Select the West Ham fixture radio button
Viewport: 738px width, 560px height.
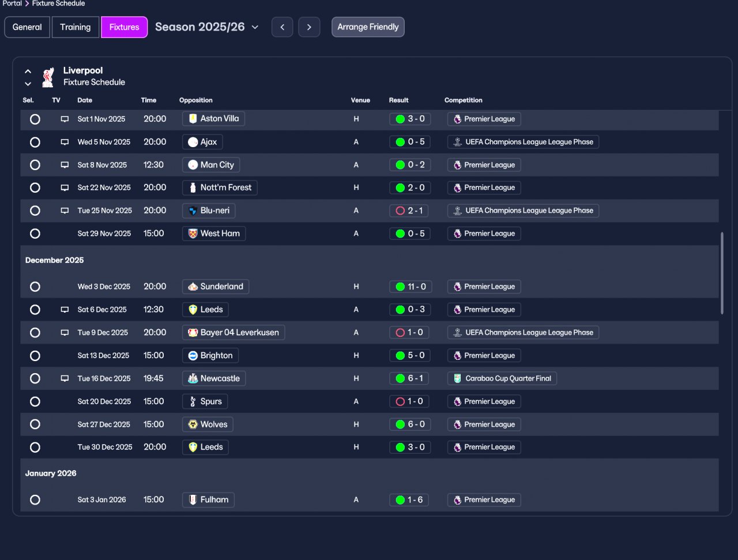coord(35,234)
